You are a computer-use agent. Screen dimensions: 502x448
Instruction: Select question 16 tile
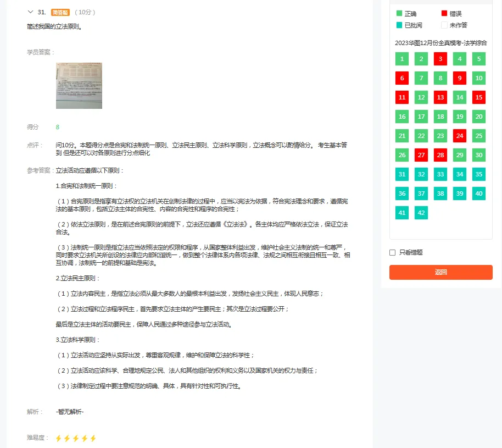402,117
